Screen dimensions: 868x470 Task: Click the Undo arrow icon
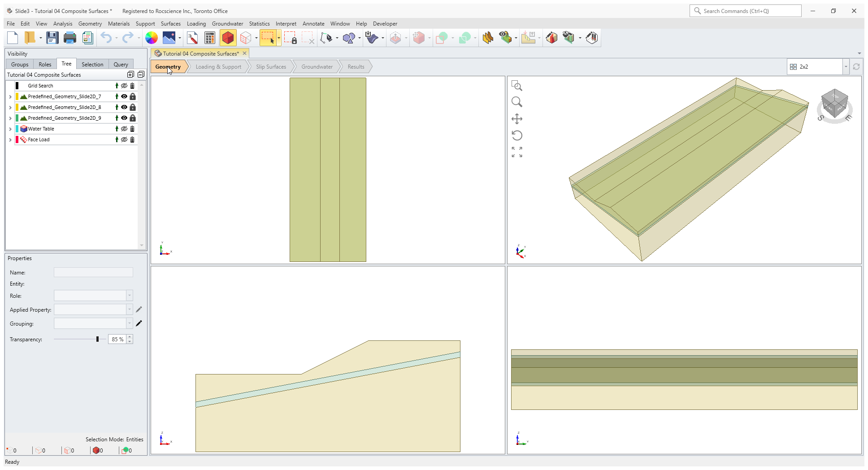[x=106, y=38]
